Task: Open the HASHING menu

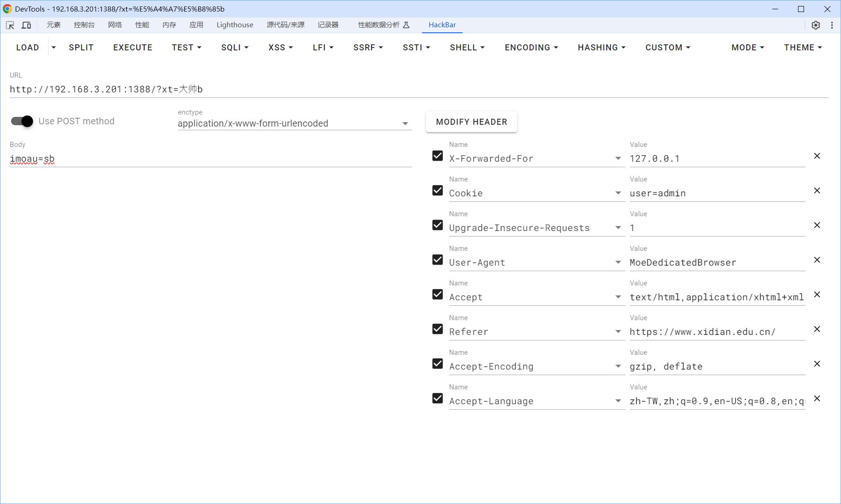Action: [x=602, y=48]
